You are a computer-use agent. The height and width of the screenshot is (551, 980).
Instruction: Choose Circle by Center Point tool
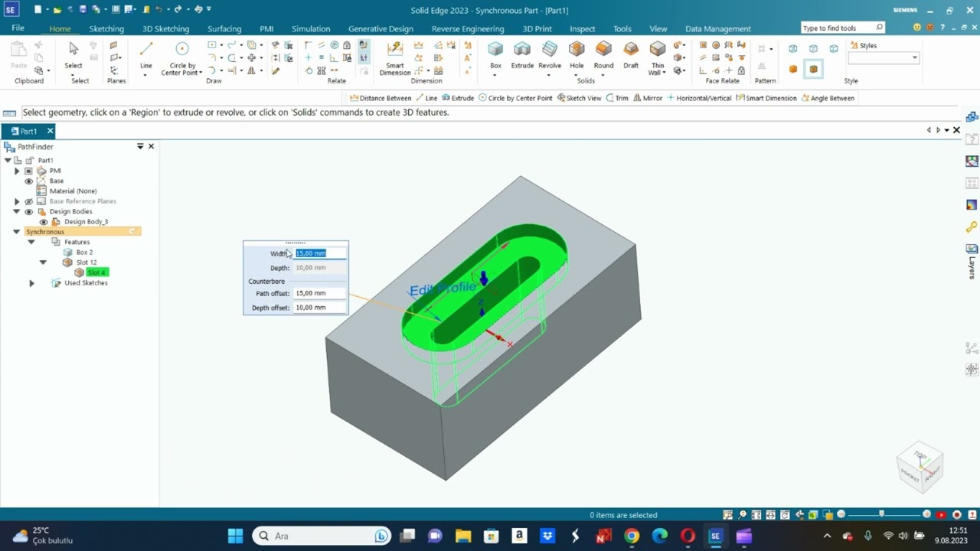tap(182, 57)
